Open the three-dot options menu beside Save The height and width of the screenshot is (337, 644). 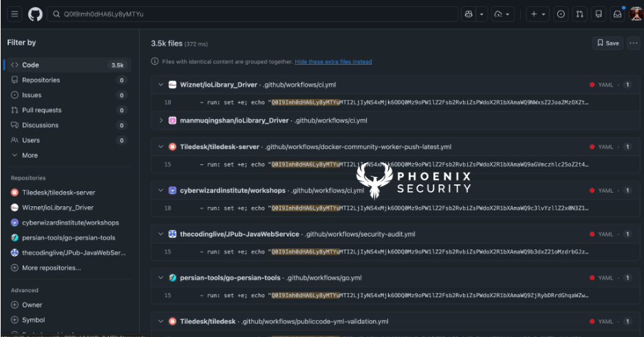(x=634, y=43)
